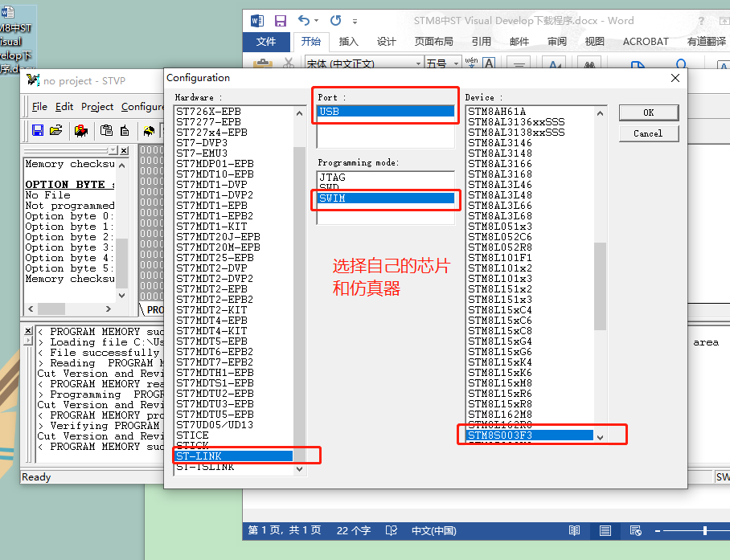Open the Configure menu in STVP
Image resolution: width=730 pixels, height=560 pixels.
[142, 107]
